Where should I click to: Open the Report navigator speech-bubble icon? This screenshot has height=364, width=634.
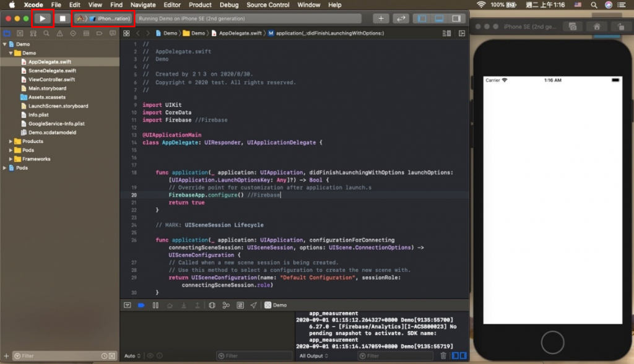click(113, 33)
